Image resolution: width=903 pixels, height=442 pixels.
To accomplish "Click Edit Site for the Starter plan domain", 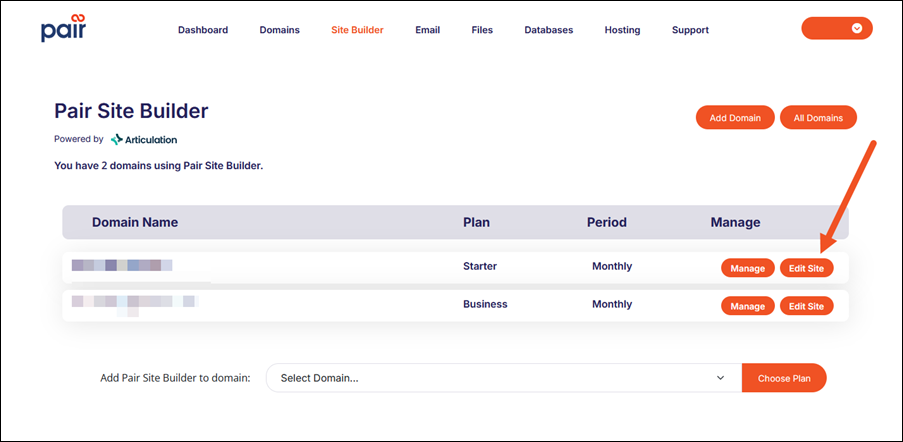I will tap(806, 268).
